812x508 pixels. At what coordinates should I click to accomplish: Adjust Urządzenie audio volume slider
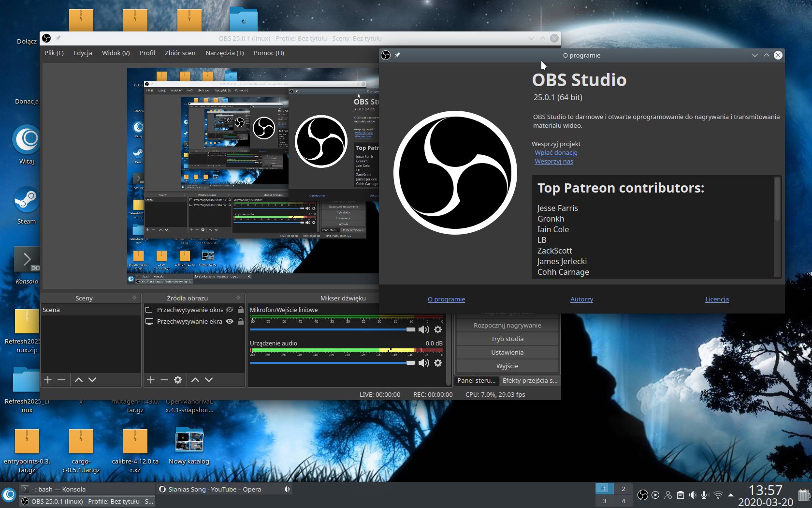pyautogui.click(x=333, y=363)
